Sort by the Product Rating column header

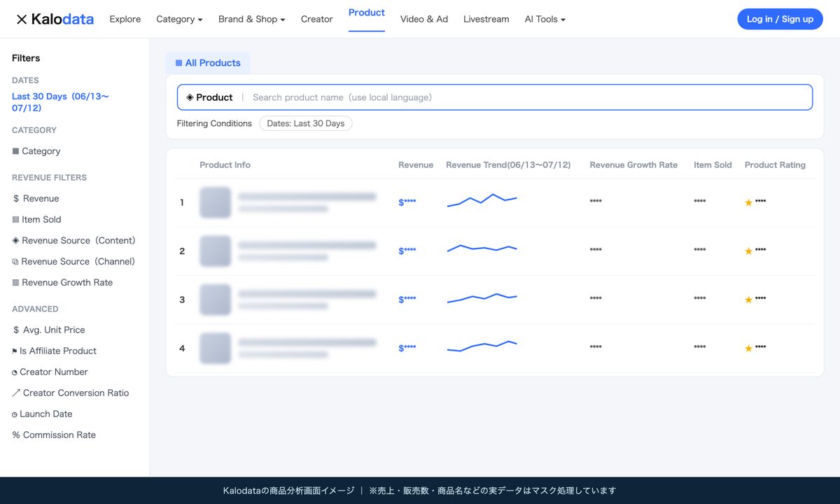[775, 165]
